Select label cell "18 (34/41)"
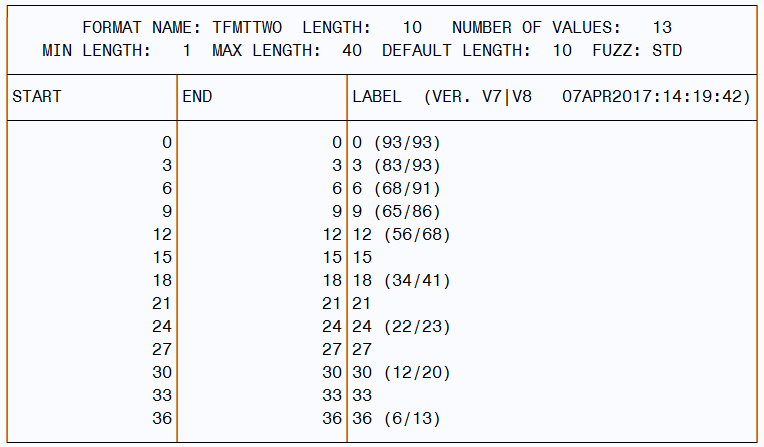 pos(401,281)
